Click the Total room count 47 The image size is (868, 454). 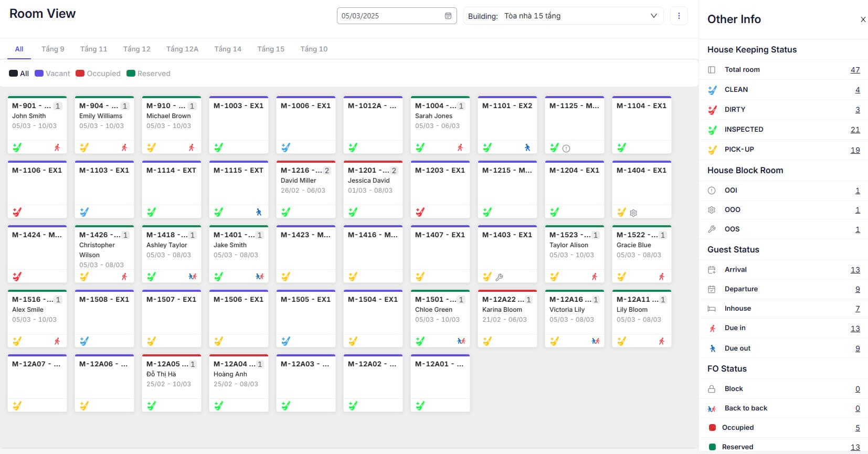click(855, 70)
